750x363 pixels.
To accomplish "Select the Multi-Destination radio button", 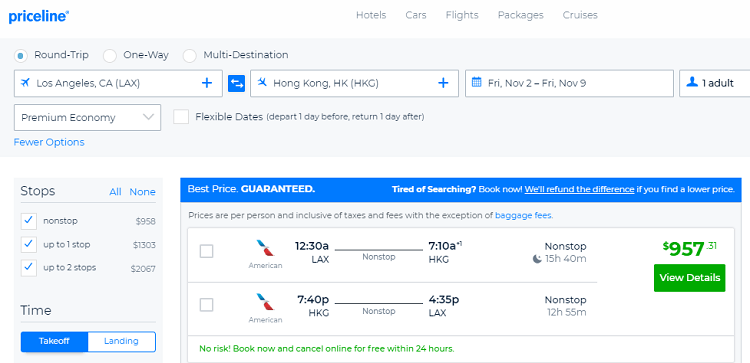I will (x=190, y=55).
